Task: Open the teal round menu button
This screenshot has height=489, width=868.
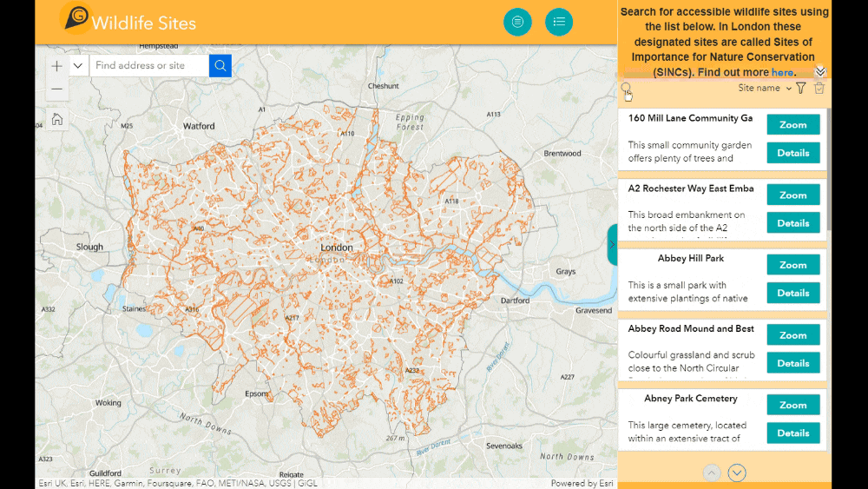Action: (x=517, y=23)
